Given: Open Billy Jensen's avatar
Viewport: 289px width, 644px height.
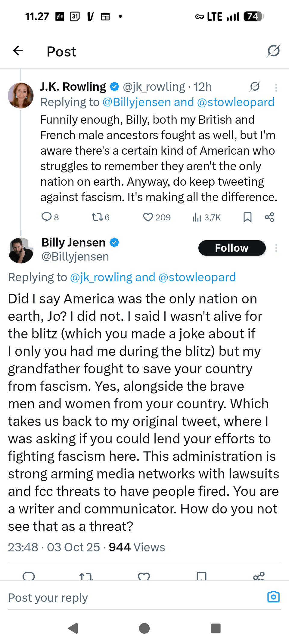Looking at the screenshot, I should (20, 250).
